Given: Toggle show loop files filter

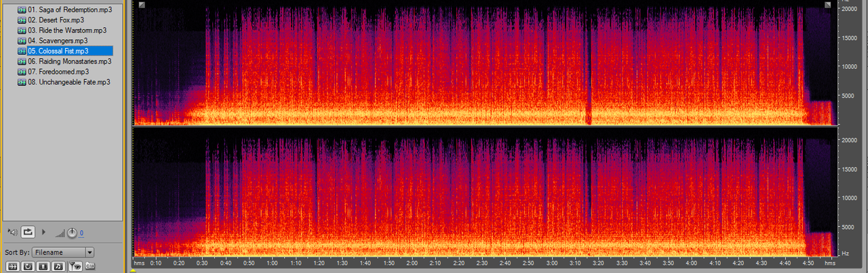Looking at the screenshot, I should tap(28, 266).
